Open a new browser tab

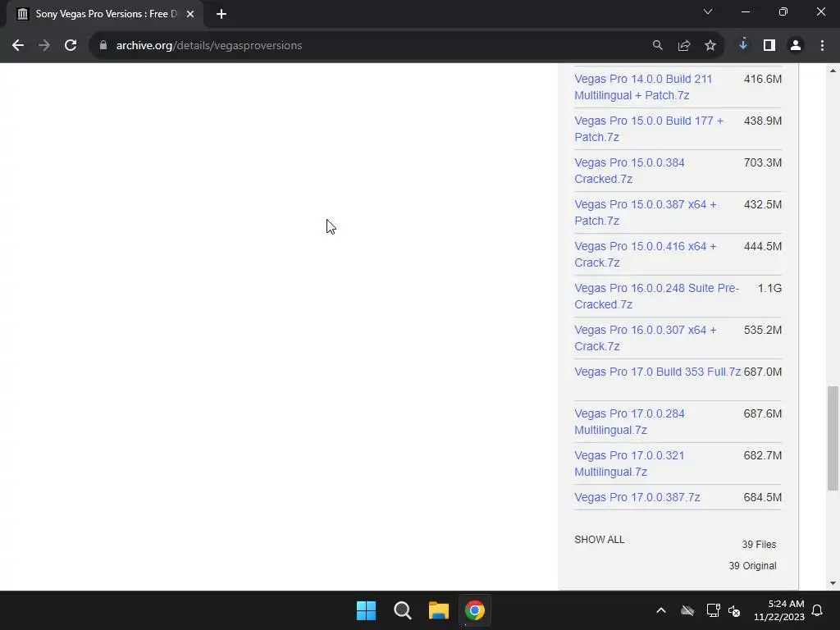pyautogui.click(x=221, y=14)
